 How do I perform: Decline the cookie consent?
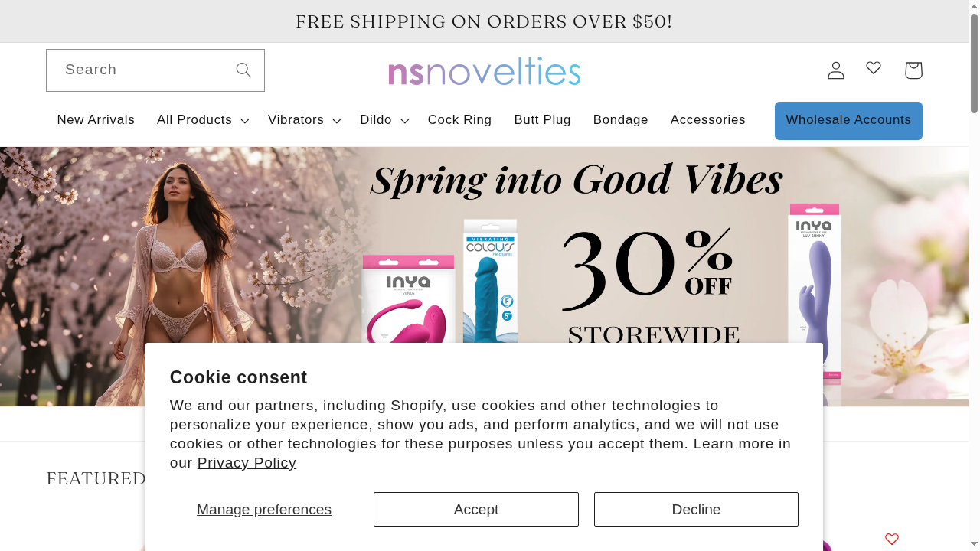tap(695, 509)
